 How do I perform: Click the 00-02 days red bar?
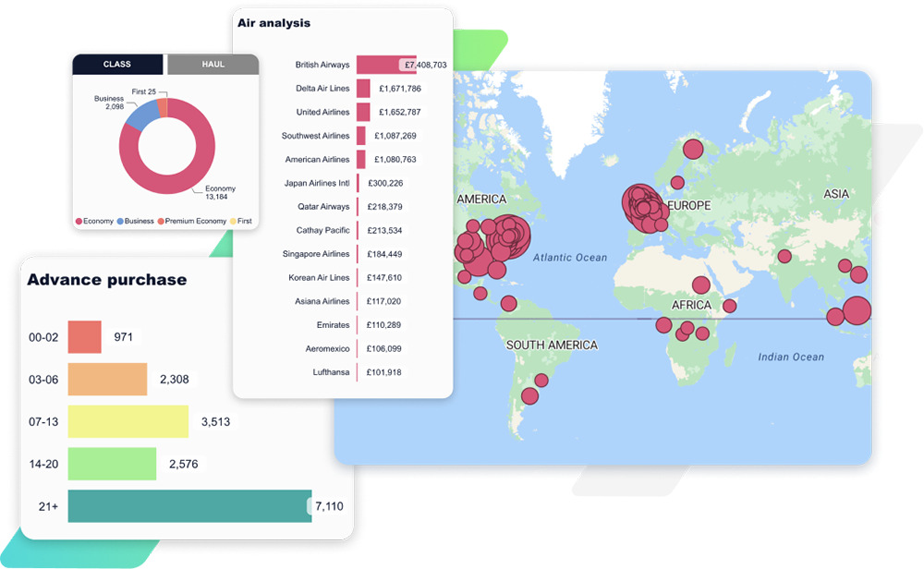(x=84, y=337)
